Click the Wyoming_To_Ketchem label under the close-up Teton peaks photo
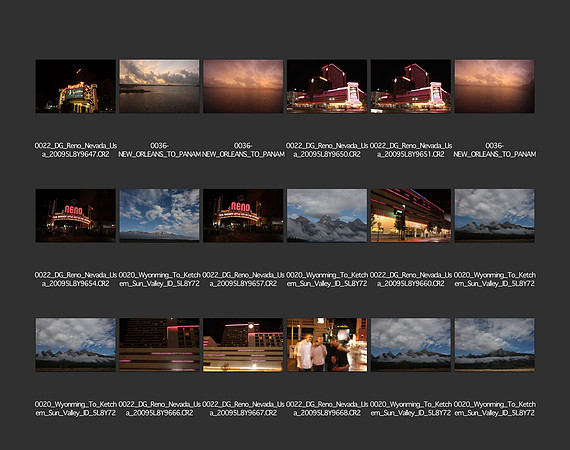The height and width of the screenshot is (450, 570). coord(327,280)
